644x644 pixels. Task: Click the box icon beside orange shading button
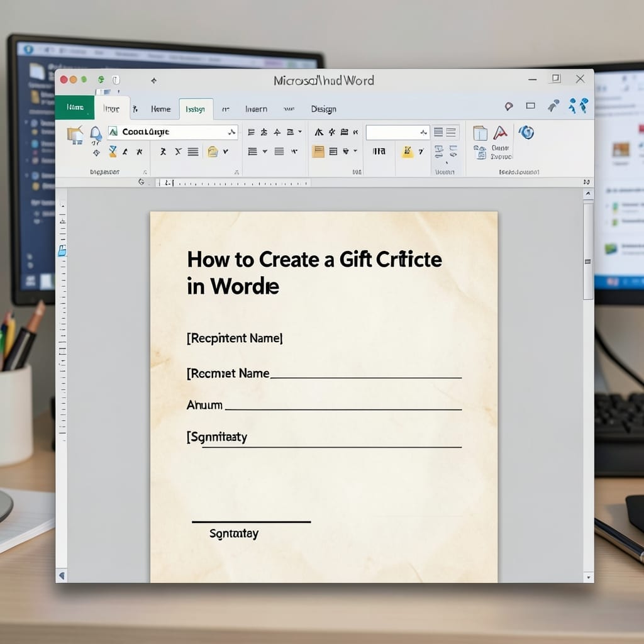coord(333,152)
